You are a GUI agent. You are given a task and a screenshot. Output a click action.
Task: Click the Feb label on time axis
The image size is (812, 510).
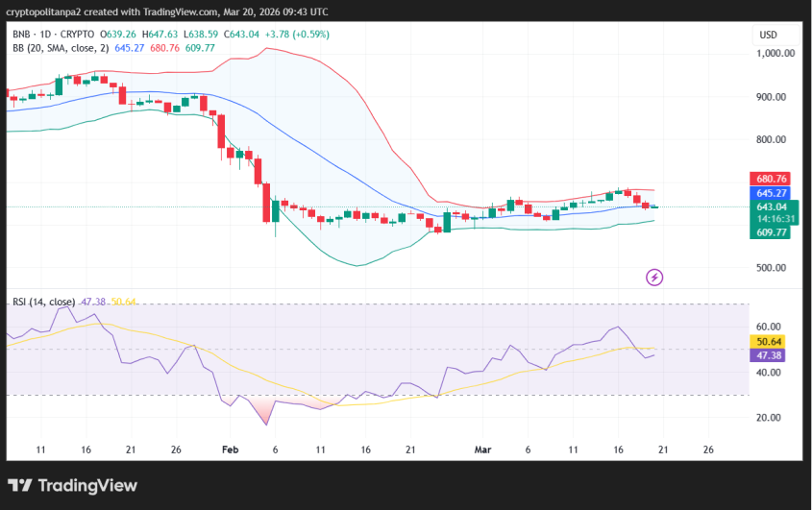(229, 449)
